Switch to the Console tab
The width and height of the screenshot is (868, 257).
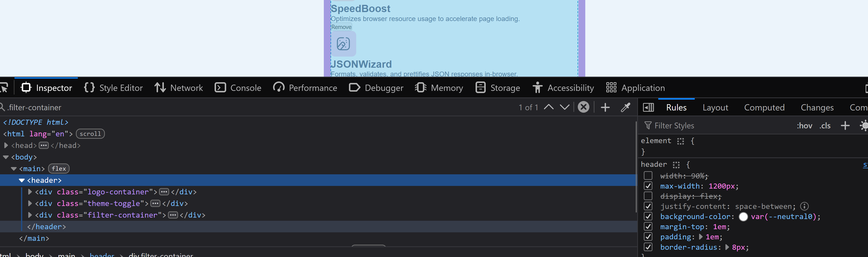point(238,88)
